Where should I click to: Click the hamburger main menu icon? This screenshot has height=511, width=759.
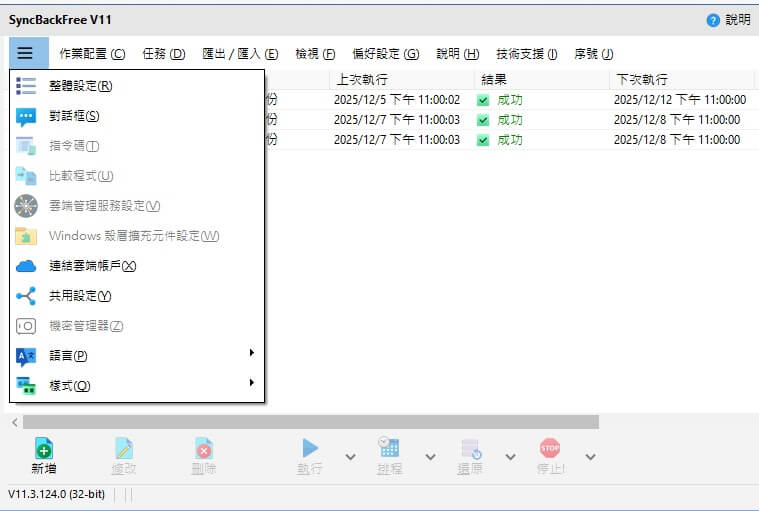25,53
